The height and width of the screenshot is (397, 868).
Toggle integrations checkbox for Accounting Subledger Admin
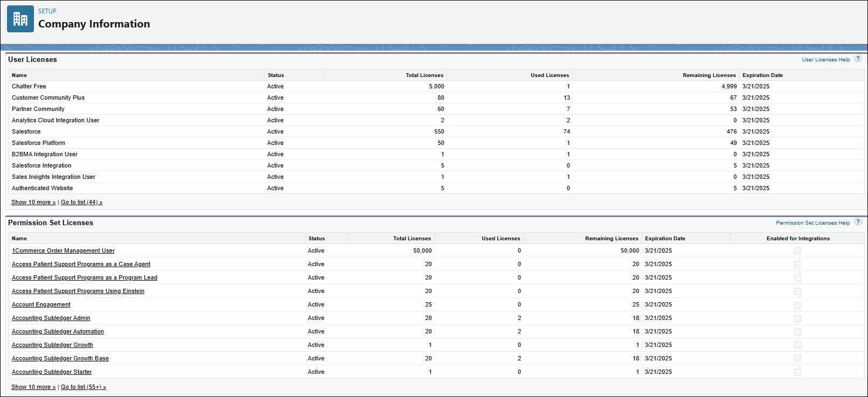point(797,318)
